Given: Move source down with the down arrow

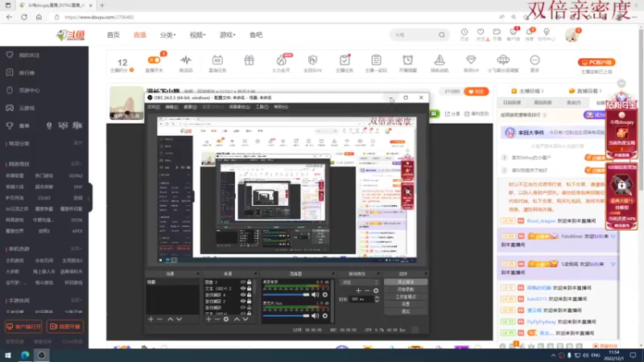Looking at the screenshot, I should [246, 319].
